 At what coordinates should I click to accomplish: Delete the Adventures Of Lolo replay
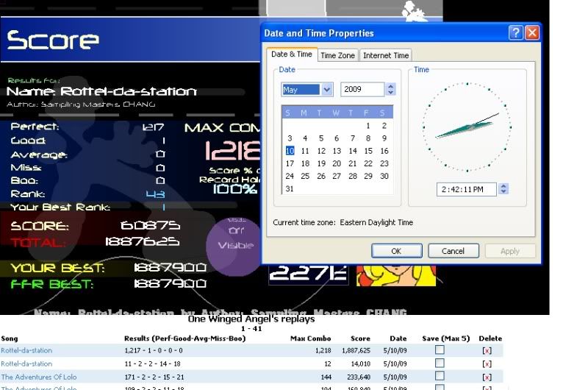click(486, 377)
